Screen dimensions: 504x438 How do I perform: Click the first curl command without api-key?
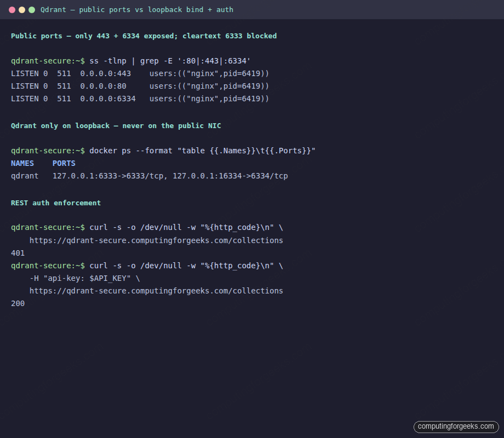point(186,228)
